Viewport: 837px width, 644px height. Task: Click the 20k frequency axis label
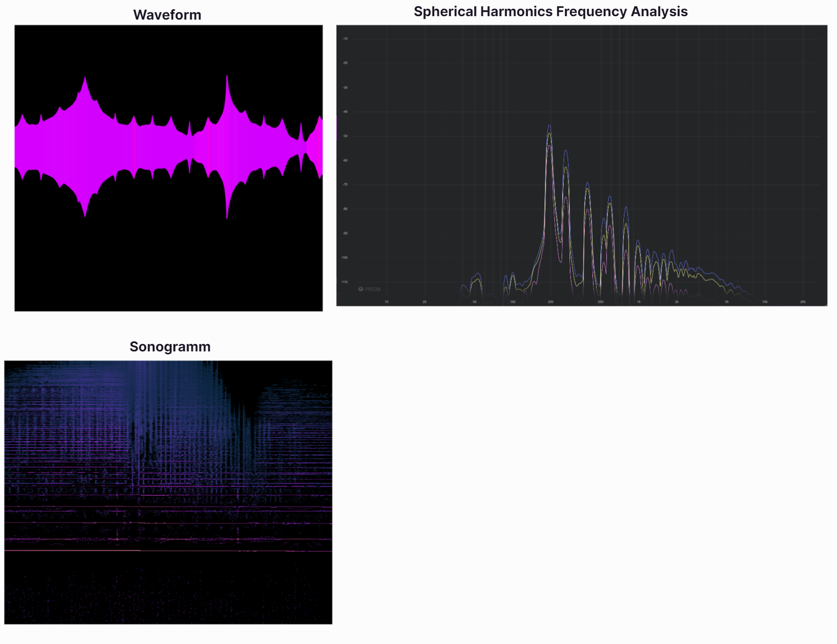[803, 302]
